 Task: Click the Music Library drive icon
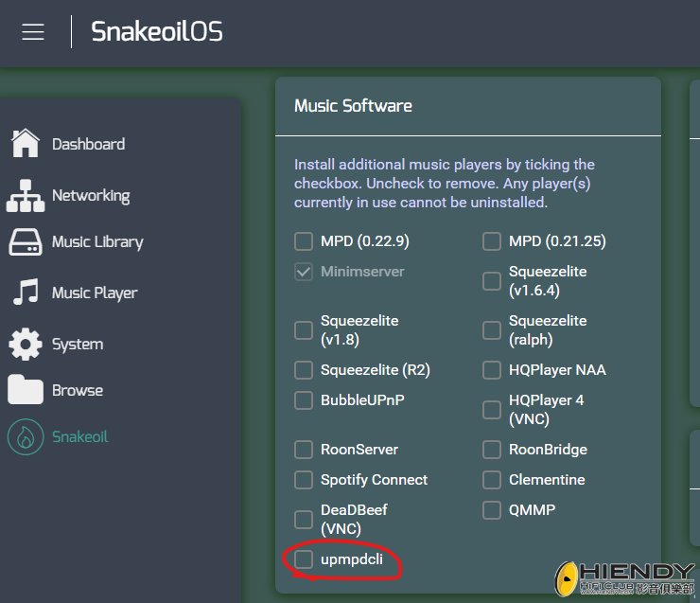tap(26, 242)
